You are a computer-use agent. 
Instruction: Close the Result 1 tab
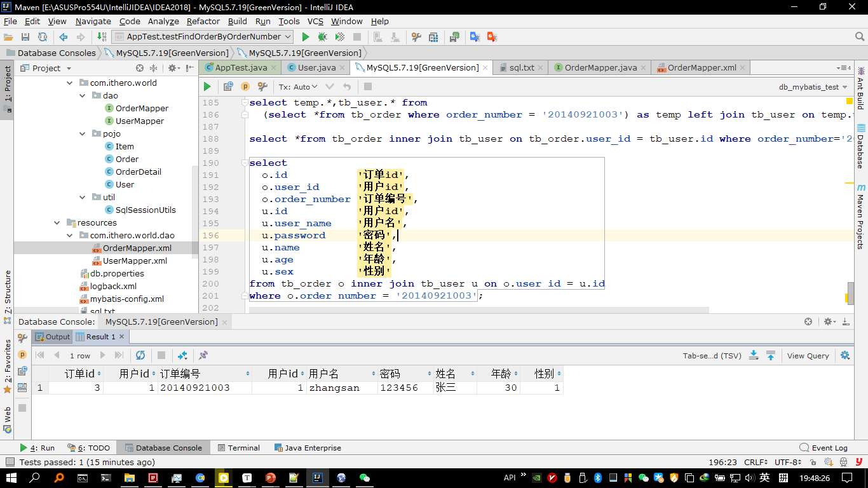(x=122, y=337)
